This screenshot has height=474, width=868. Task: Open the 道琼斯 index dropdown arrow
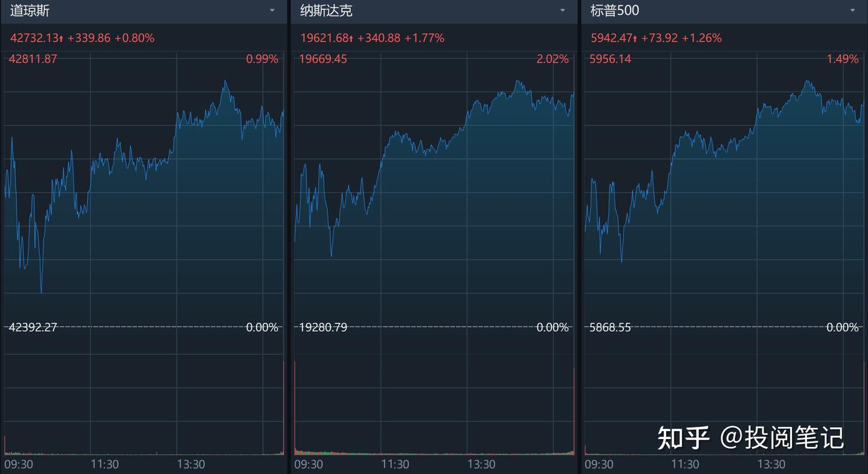(272, 11)
